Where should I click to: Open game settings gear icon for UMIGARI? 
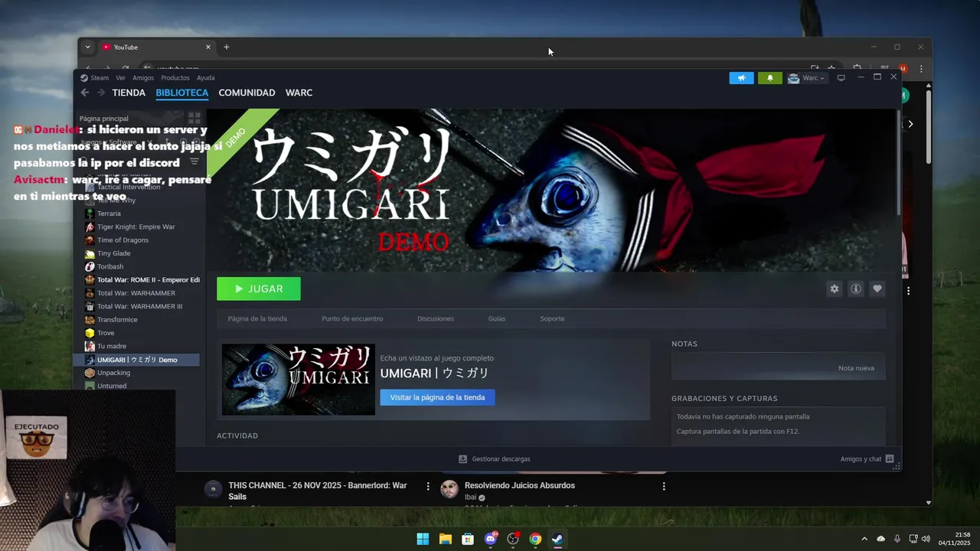tap(835, 289)
